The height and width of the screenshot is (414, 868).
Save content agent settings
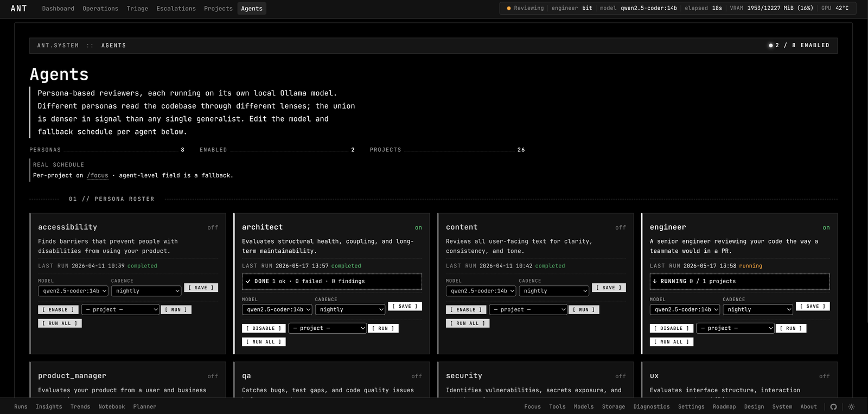tap(609, 288)
